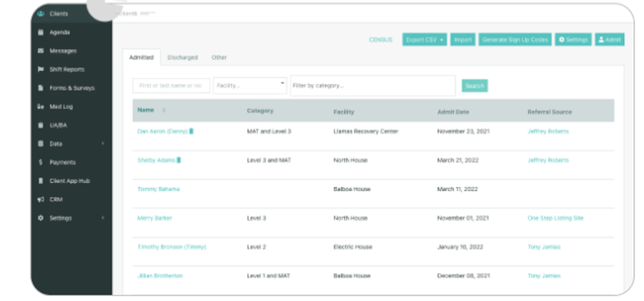The height and width of the screenshot is (301, 644).
Task: Click the Referral Source column header
Action: point(549,112)
